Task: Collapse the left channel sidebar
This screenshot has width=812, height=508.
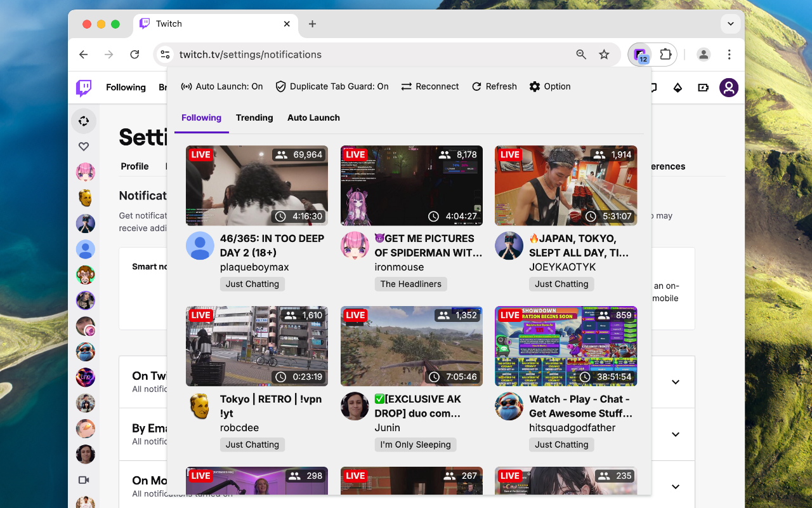Action: point(83,120)
